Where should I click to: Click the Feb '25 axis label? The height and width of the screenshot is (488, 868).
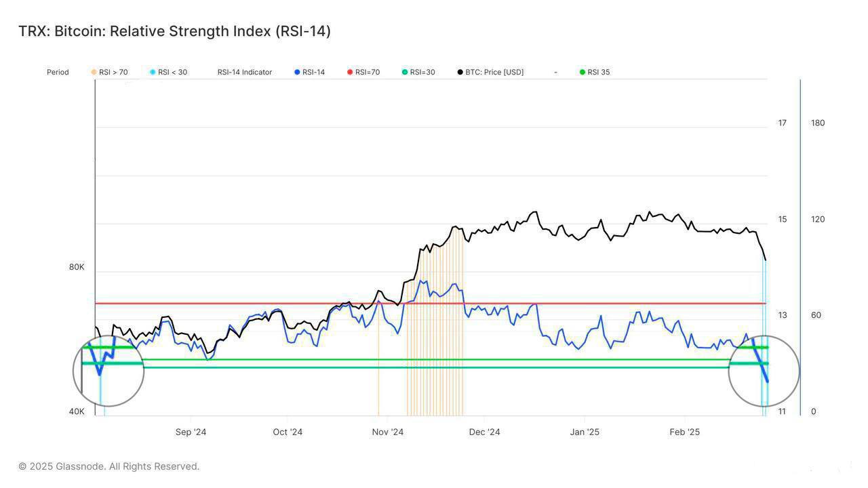pos(684,432)
